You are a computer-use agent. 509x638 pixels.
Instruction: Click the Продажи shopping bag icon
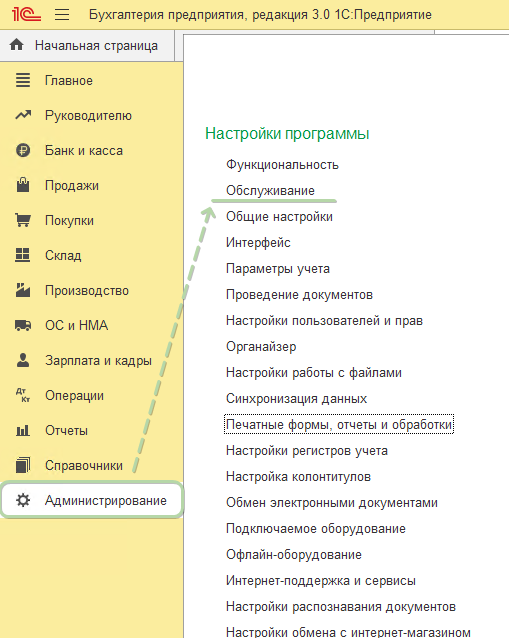[23, 185]
